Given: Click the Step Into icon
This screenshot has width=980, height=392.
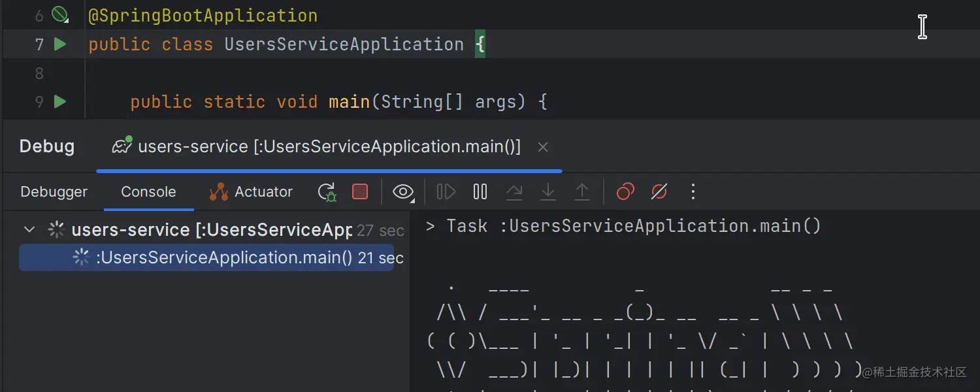Looking at the screenshot, I should [548, 192].
